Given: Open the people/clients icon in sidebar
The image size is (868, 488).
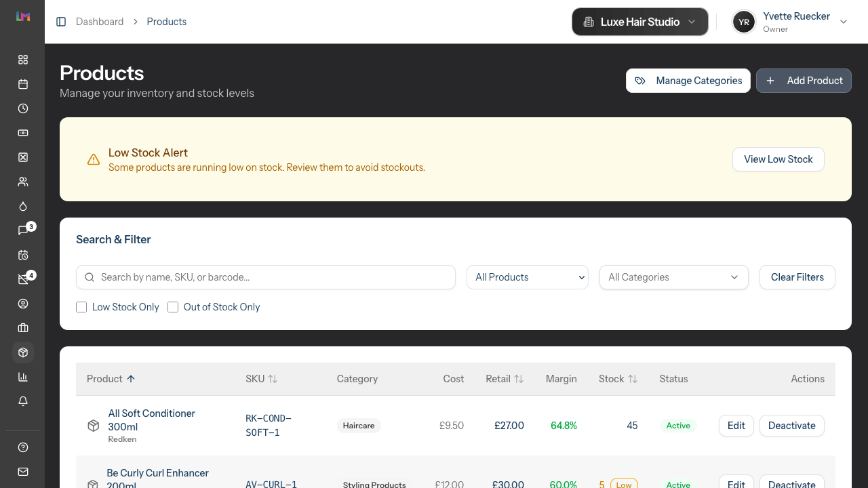Looking at the screenshot, I should (x=23, y=182).
